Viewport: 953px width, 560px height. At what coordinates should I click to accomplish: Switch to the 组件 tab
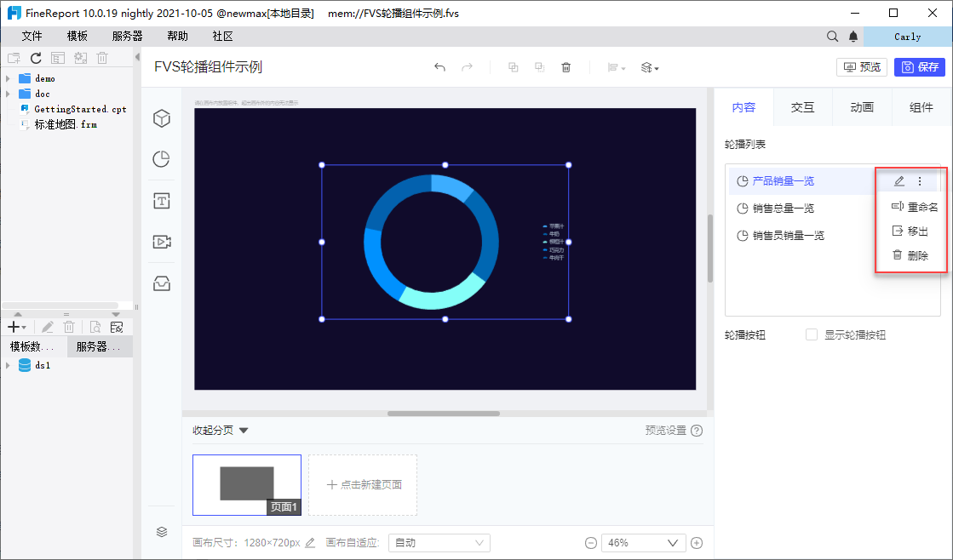point(921,107)
